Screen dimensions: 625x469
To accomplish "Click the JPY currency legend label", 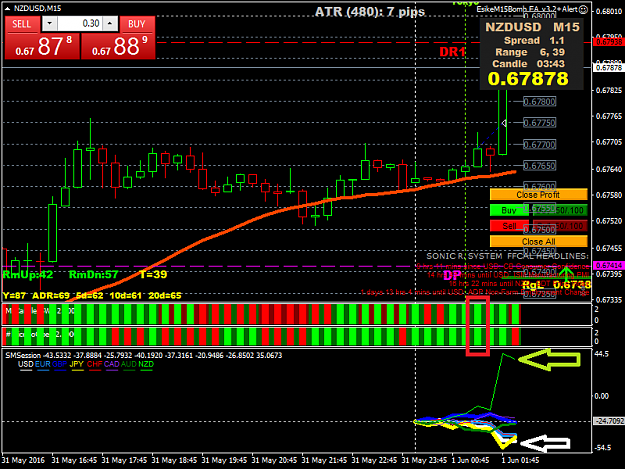I will point(77,364).
